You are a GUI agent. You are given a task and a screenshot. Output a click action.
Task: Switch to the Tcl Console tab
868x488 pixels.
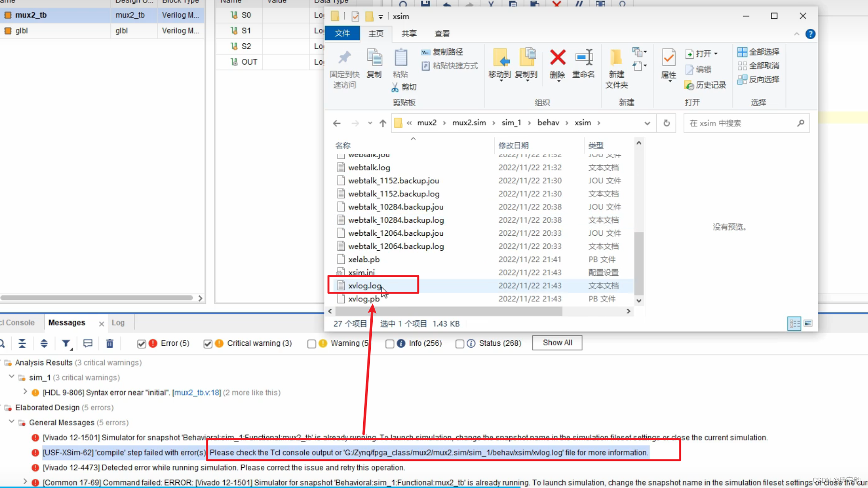17,323
